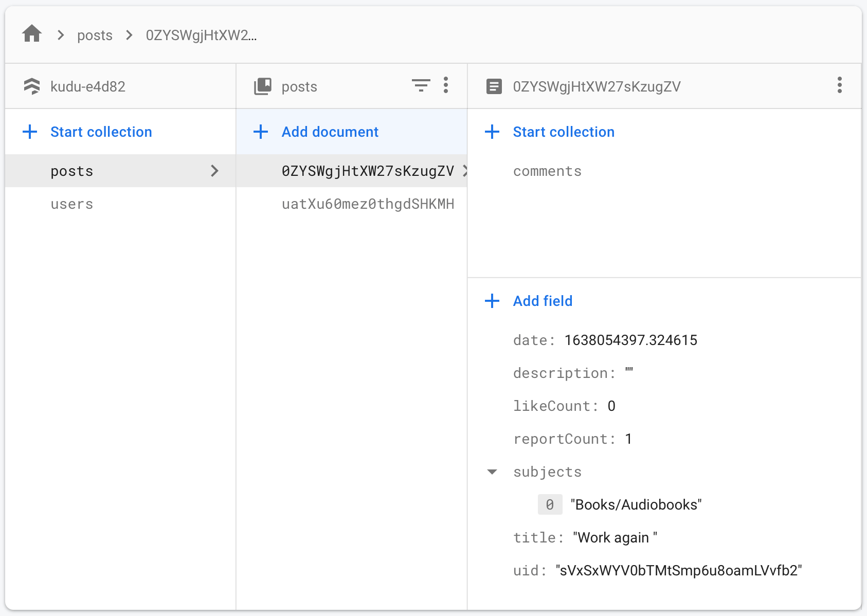Open the posts collection filter icon
The image size is (867, 616).
click(x=421, y=85)
